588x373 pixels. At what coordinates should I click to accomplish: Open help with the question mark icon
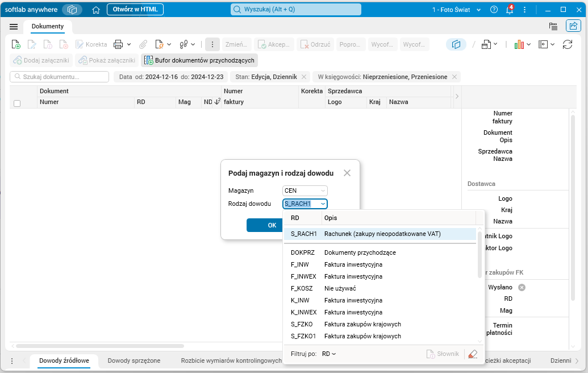[494, 10]
